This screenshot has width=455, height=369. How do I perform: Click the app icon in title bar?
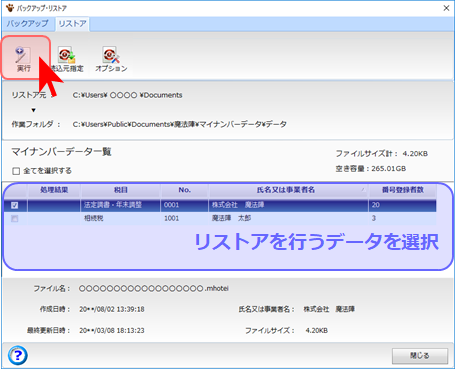pos(9,7)
